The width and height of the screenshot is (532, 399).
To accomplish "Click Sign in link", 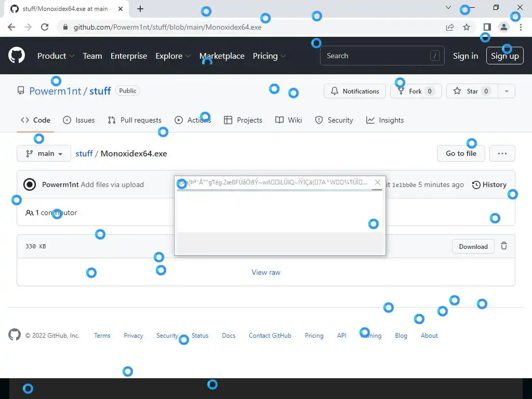I will pos(465,56).
